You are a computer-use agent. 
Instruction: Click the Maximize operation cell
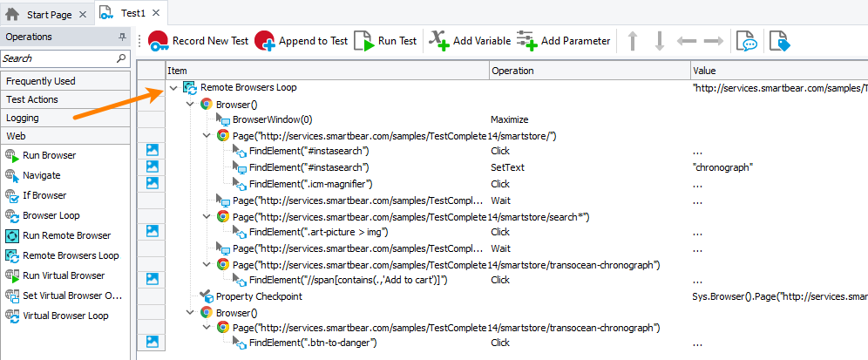coord(509,119)
